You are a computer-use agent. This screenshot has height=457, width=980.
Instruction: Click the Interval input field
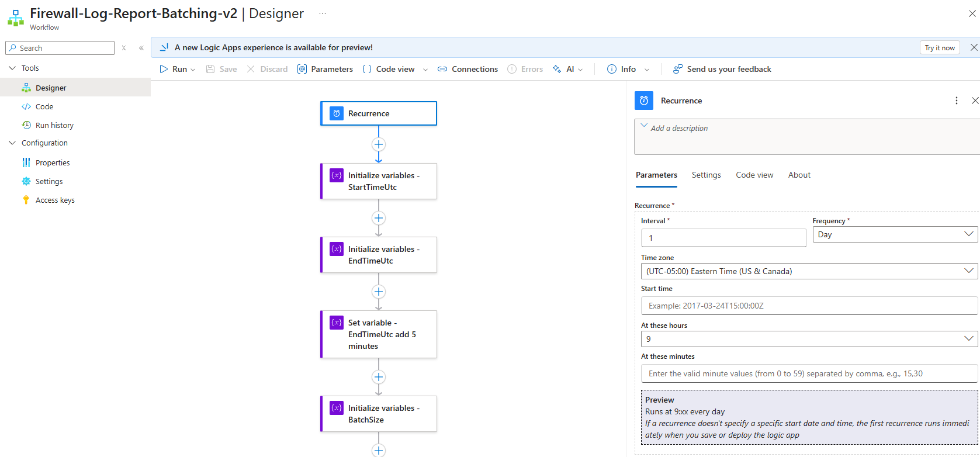click(x=723, y=238)
